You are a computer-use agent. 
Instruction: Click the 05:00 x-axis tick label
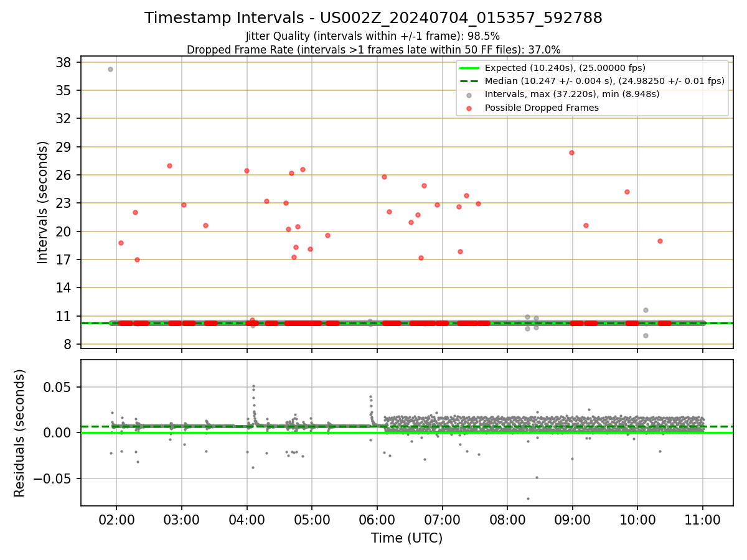click(x=312, y=520)
